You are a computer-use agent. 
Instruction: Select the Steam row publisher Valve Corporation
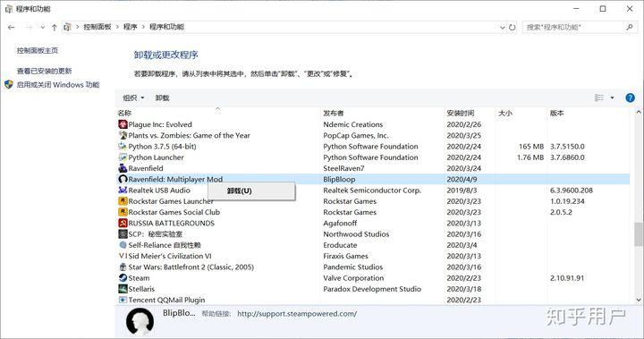point(353,278)
